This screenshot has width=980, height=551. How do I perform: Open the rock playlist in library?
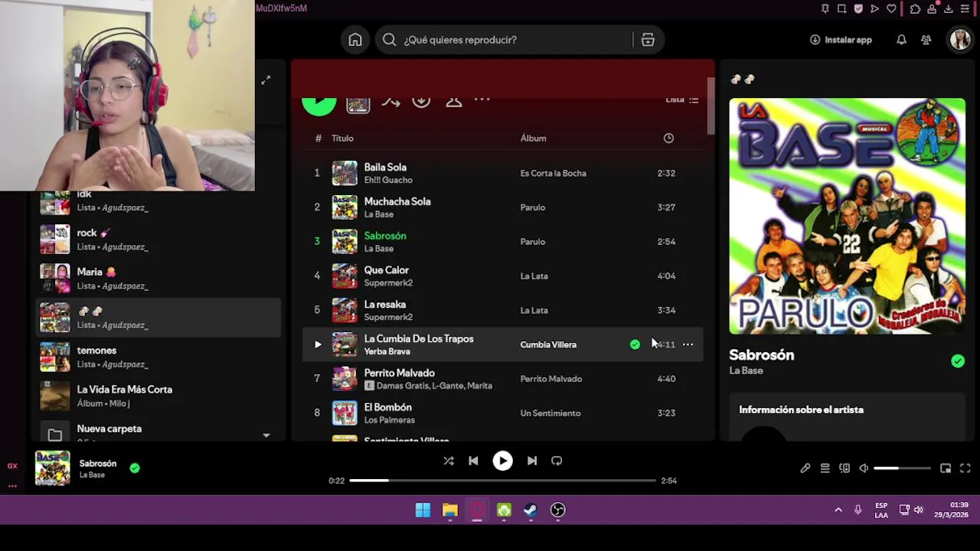159,239
